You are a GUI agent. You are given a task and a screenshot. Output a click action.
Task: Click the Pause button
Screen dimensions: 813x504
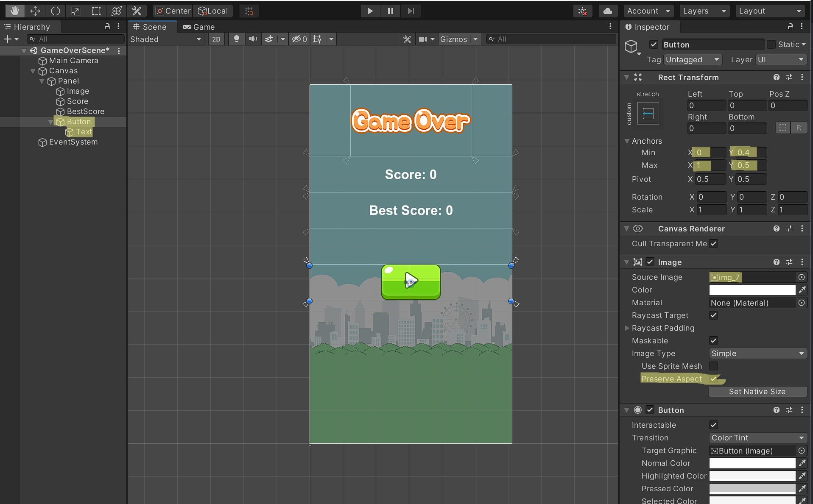[x=390, y=11]
